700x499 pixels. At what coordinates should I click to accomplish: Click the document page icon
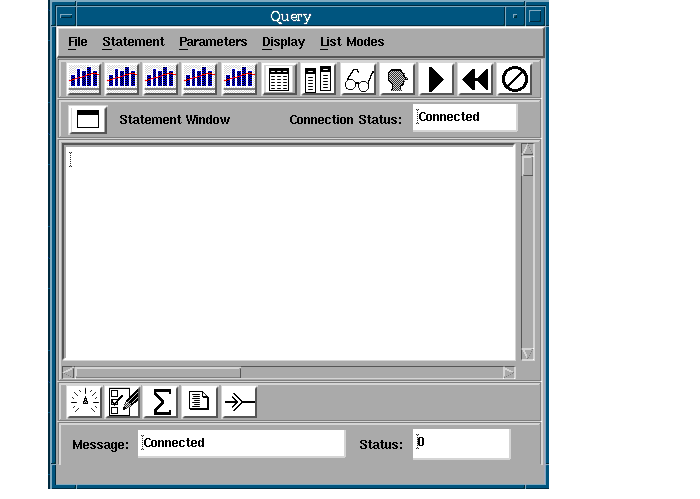(200, 402)
